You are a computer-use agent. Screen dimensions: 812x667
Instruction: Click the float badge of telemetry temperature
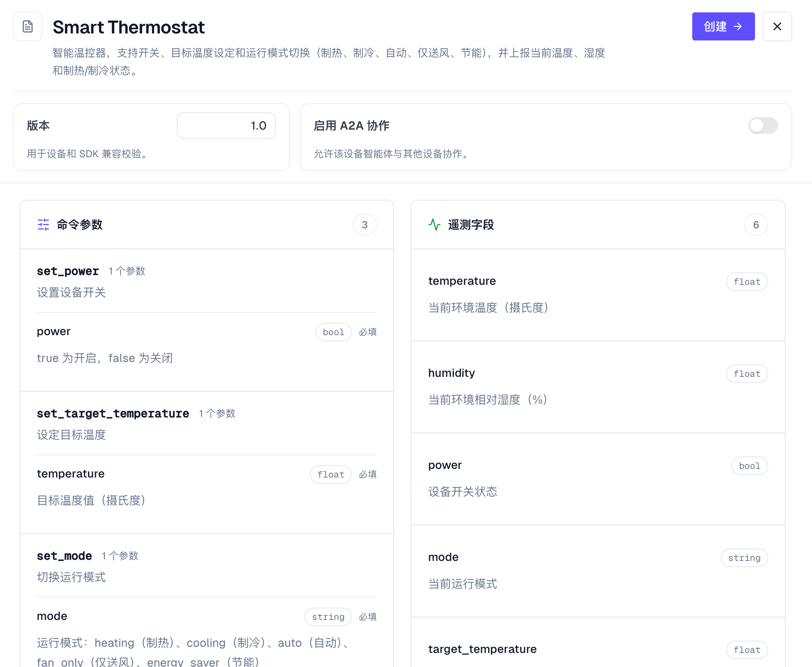tap(747, 281)
